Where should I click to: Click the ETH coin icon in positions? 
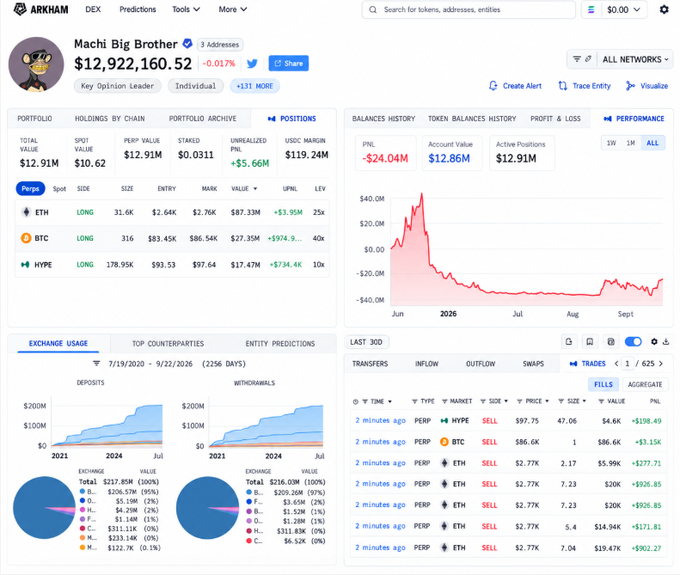pos(26,212)
